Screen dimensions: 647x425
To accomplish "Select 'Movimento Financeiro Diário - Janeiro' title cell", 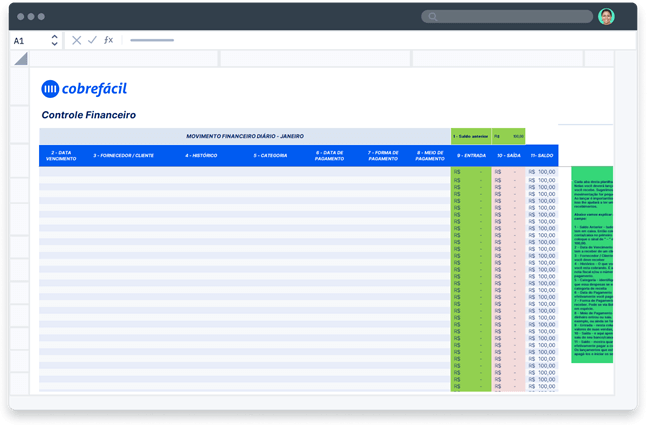I will (x=245, y=136).
